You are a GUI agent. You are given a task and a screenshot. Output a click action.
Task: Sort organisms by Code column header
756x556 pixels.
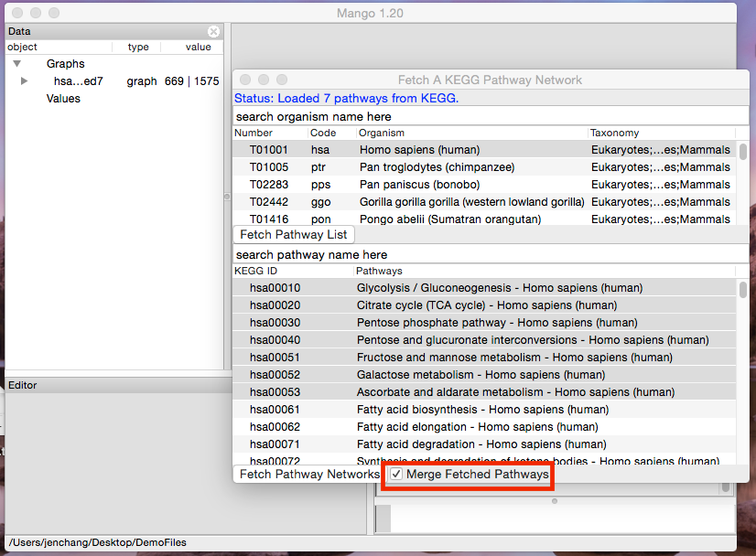(x=331, y=133)
